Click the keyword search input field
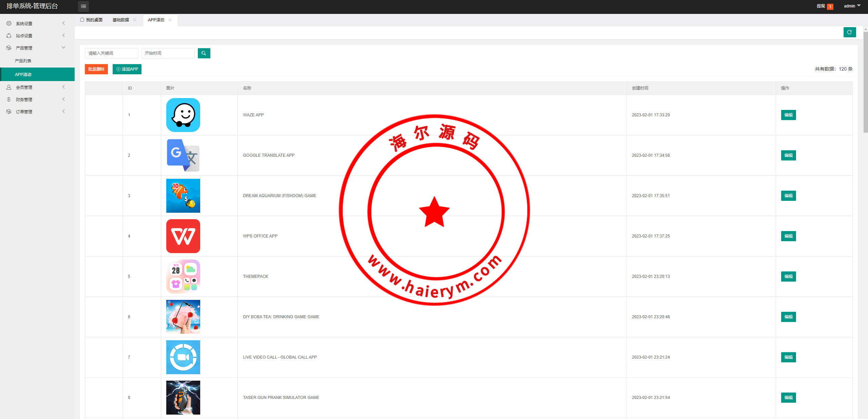 point(111,53)
